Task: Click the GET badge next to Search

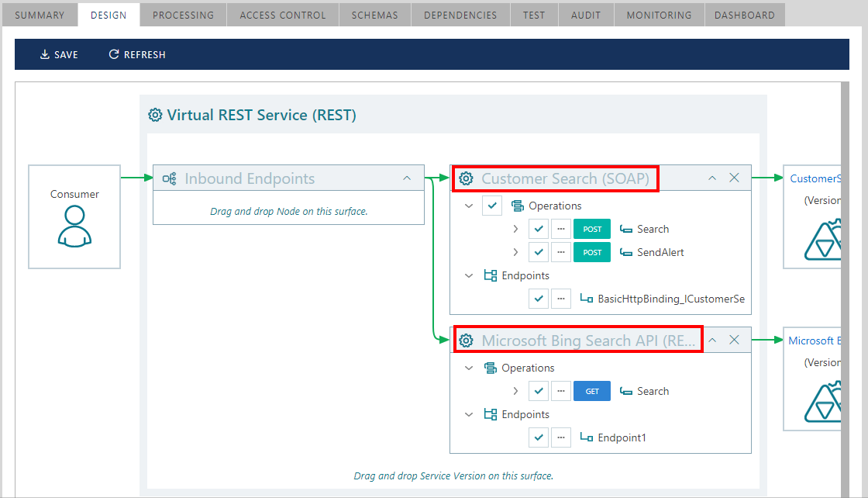Action: [x=592, y=391]
